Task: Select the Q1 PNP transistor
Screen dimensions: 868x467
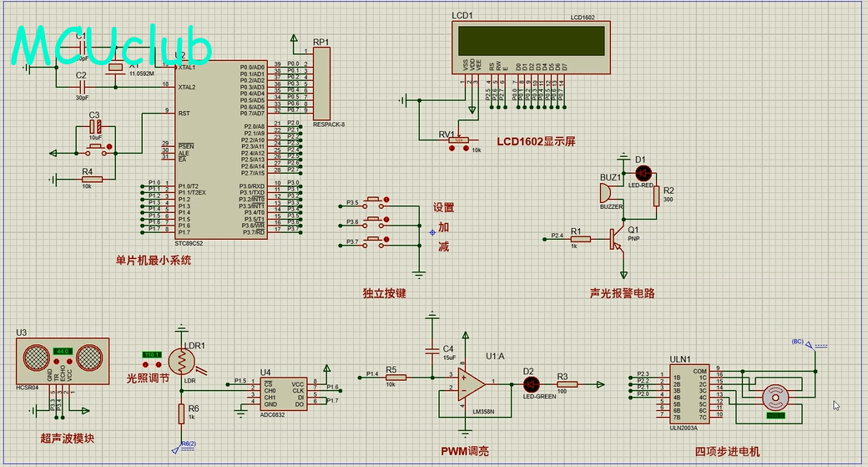Action: point(618,239)
